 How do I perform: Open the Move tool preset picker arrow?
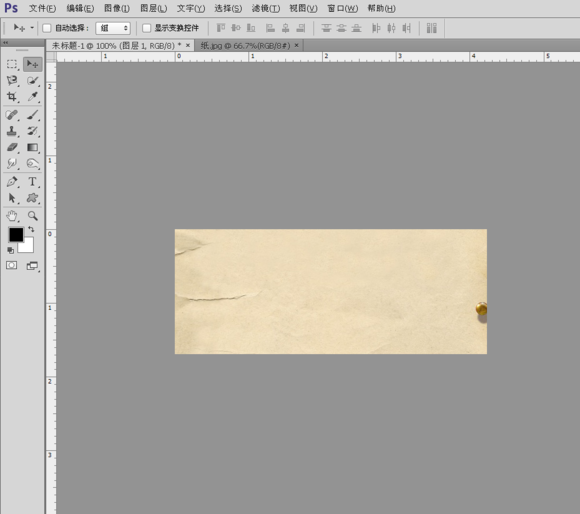(32, 28)
